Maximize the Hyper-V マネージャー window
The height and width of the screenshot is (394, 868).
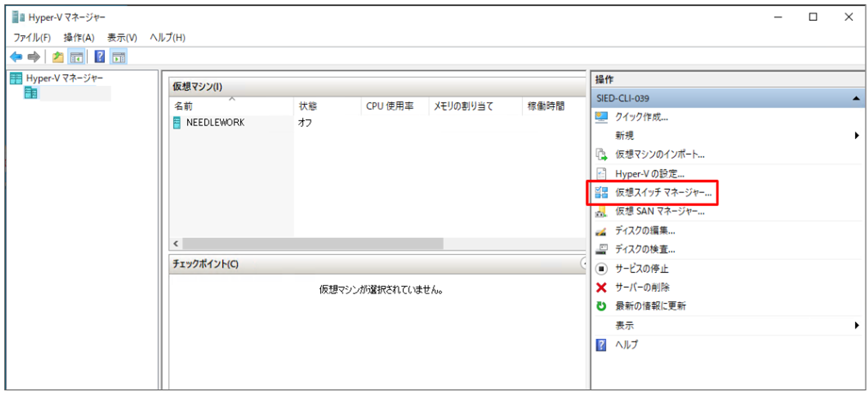pyautogui.click(x=813, y=17)
